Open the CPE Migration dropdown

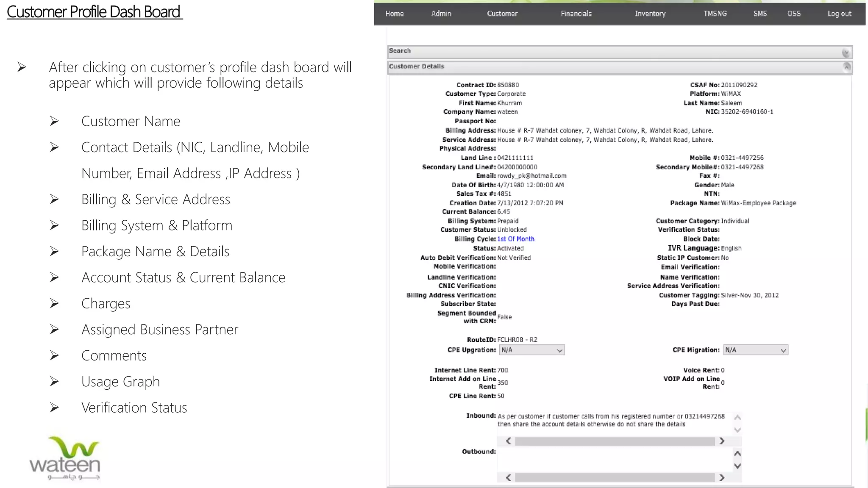point(755,350)
